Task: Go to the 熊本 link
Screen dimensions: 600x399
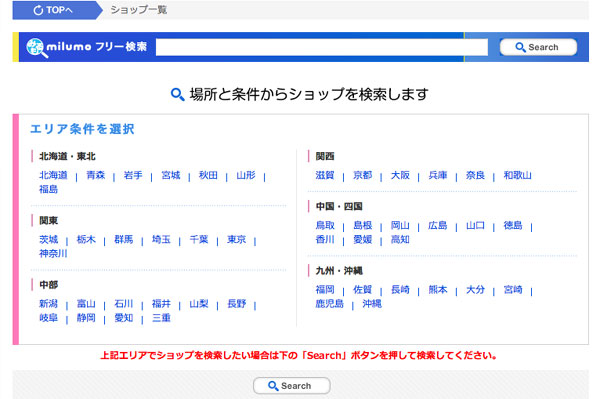Action: click(438, 290)
